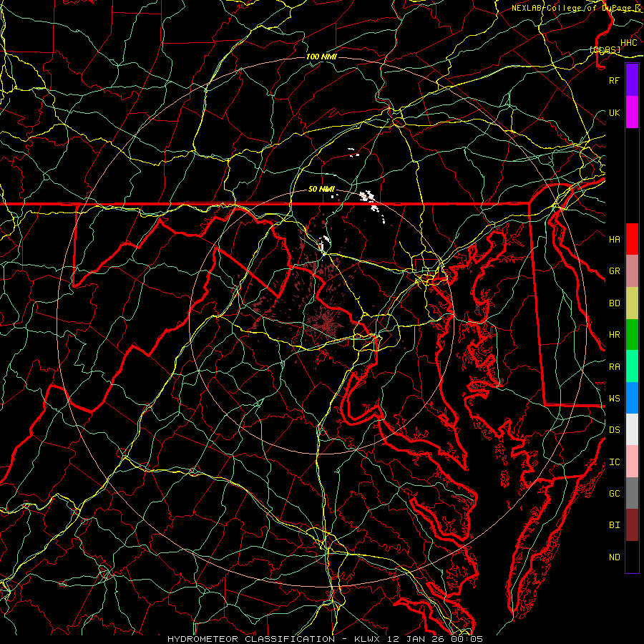Click the purple RF color swatch in legend
Screen dimensions: 644x644
[x=632, y=80]
